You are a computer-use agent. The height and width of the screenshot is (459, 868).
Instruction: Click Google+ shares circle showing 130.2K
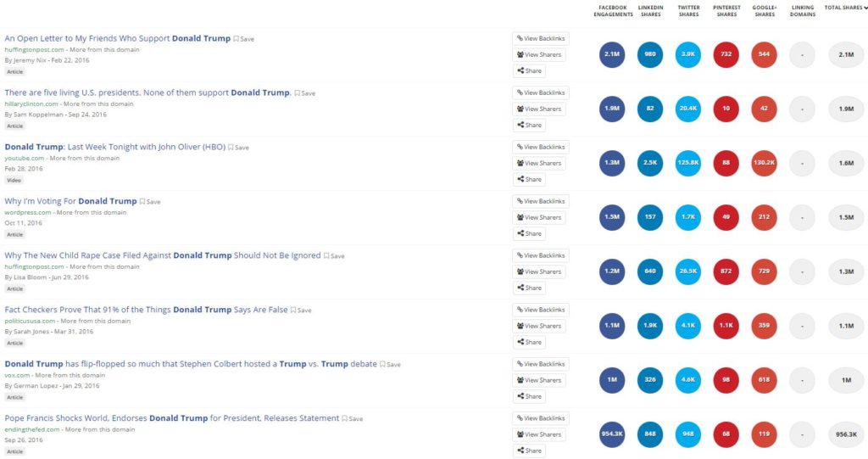[764, 163]
